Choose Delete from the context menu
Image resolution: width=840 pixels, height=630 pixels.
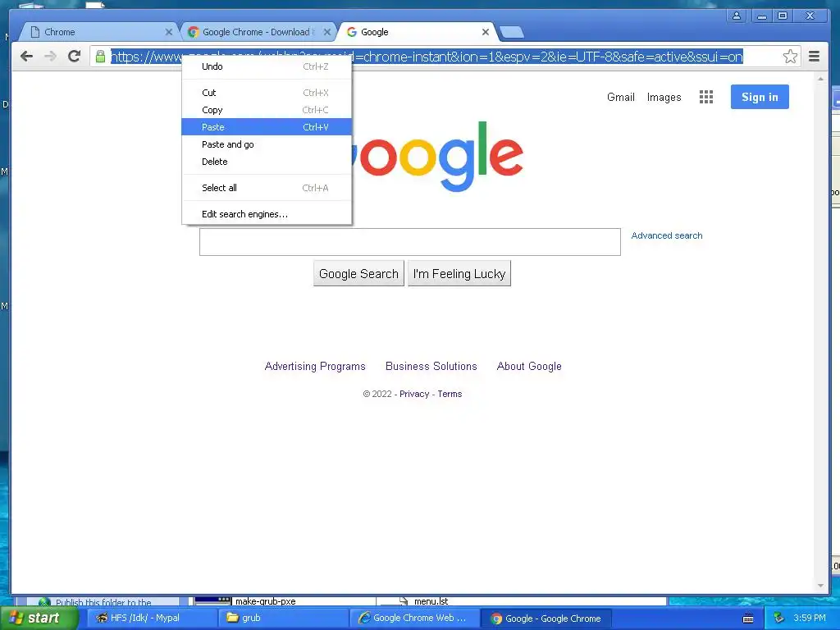click(x=267, y=162)
